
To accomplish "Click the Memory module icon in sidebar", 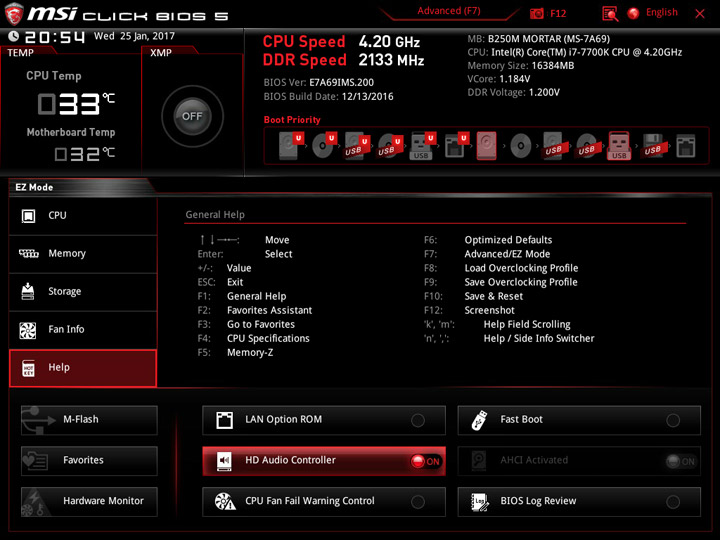I will (28, 253).
